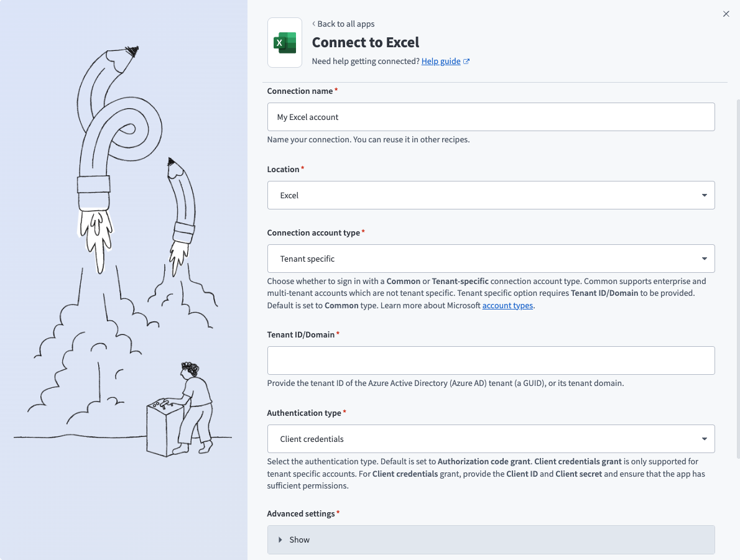Click the 'Name your connection' hint text
Image resolution: width=740 pixels, height=560 pixels.
(368, 140)
